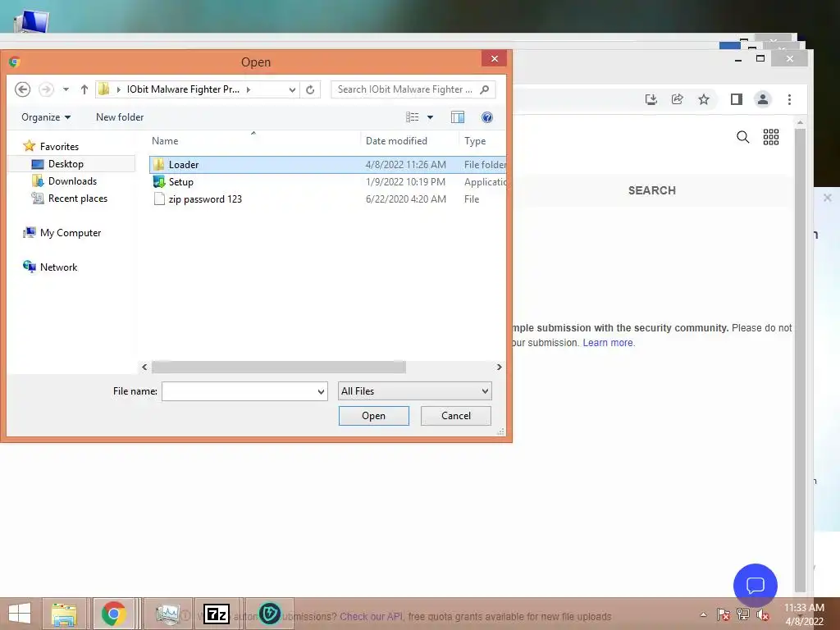Viewport: 840px width, 630px height.
Task: Click the File name input box
Action: [x=239, y=391]
